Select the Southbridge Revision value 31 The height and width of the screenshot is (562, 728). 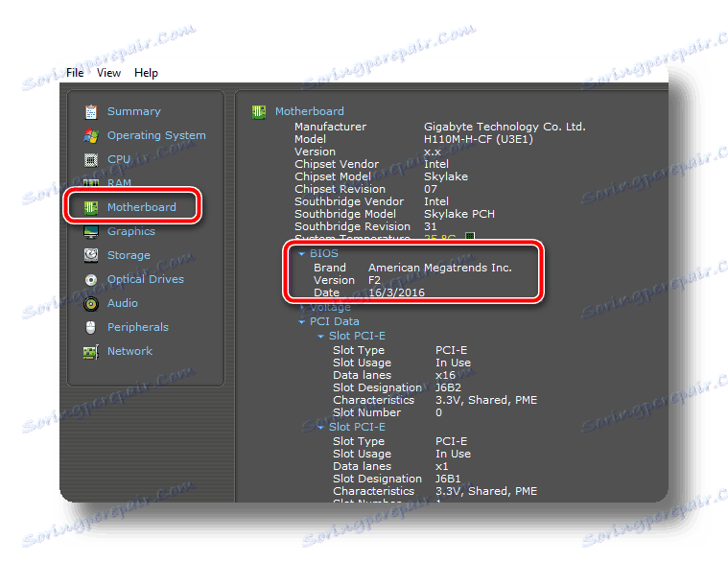[431, 226]
